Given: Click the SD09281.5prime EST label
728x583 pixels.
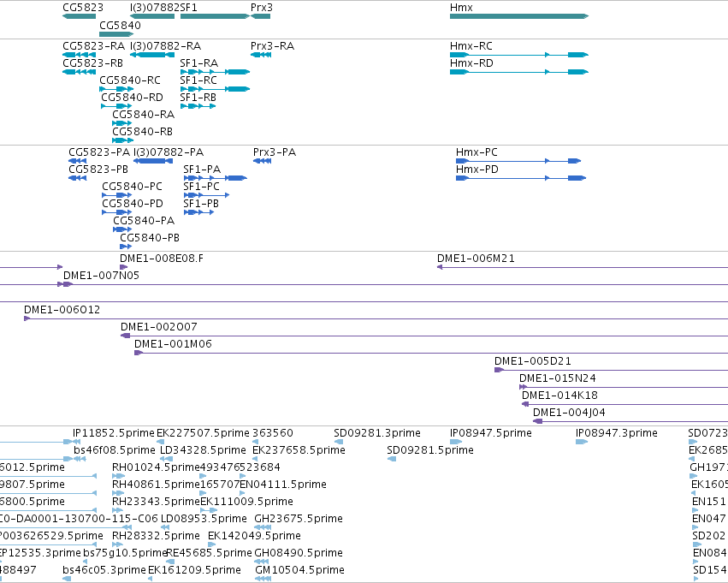Looking at the screenshot, I should tap(430, 450).
